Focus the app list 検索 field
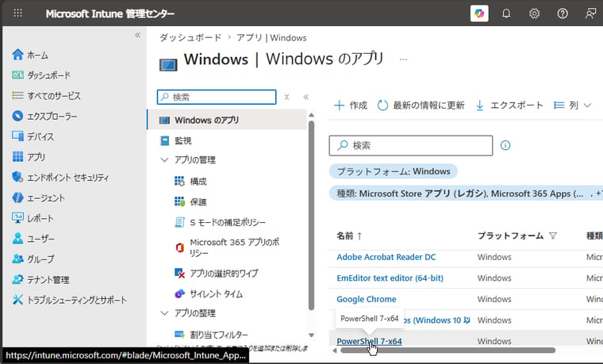This screenshot has height=364, width=603. click(x=411, y=145)
